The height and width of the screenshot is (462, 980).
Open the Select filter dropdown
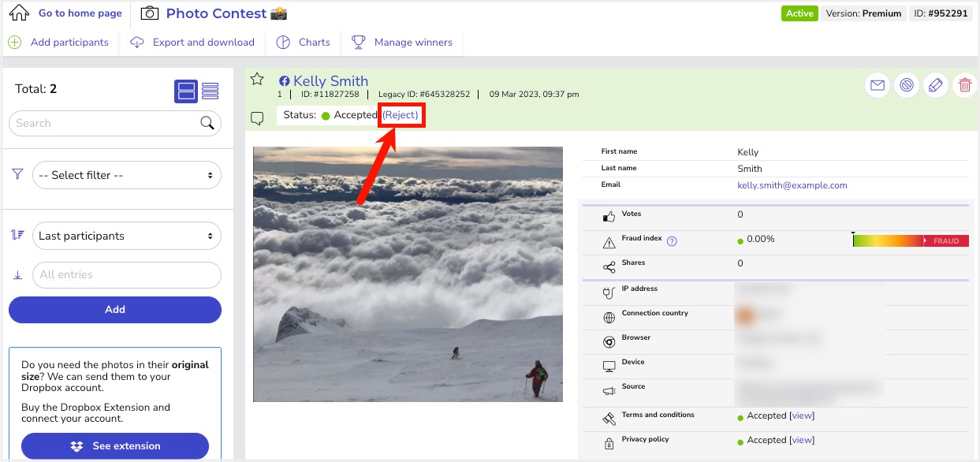126,175
